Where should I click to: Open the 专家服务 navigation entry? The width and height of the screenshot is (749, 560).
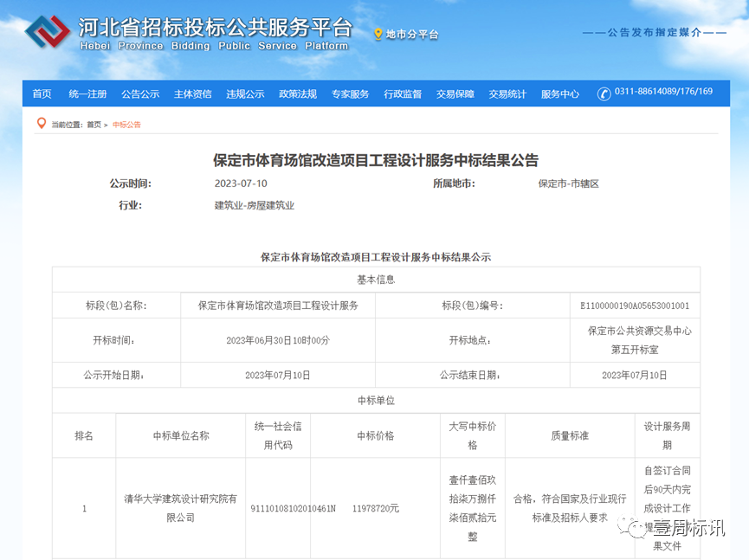349,93
